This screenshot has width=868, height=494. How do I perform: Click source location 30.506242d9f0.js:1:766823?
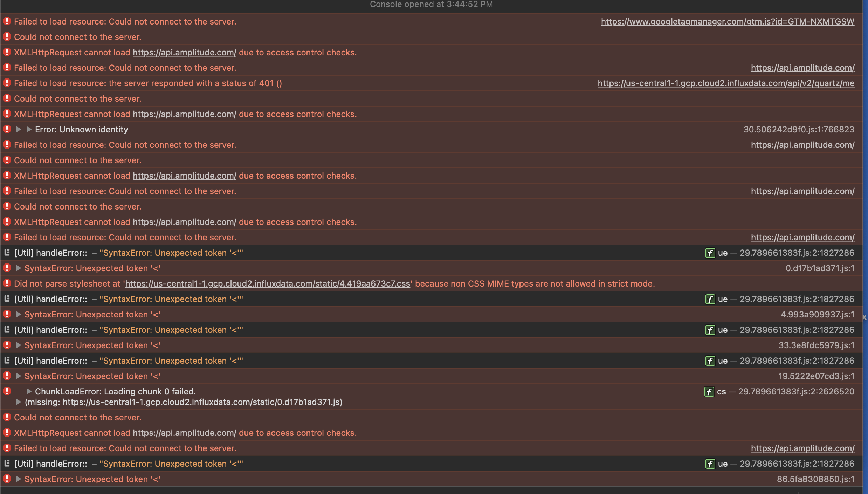[799, 129]
